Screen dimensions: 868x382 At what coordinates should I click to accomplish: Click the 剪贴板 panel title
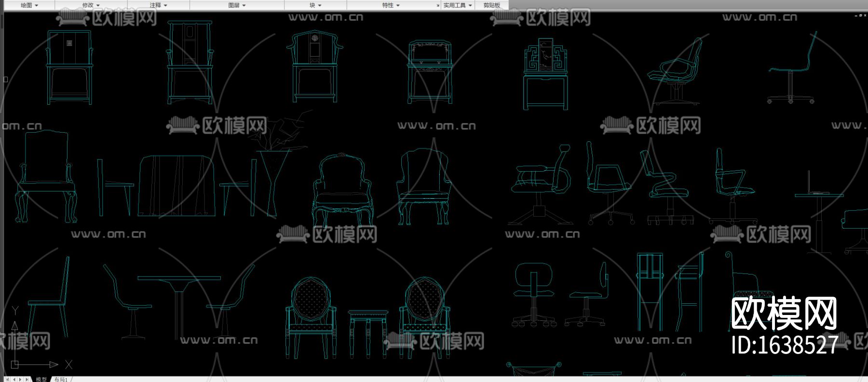(492, 5)
